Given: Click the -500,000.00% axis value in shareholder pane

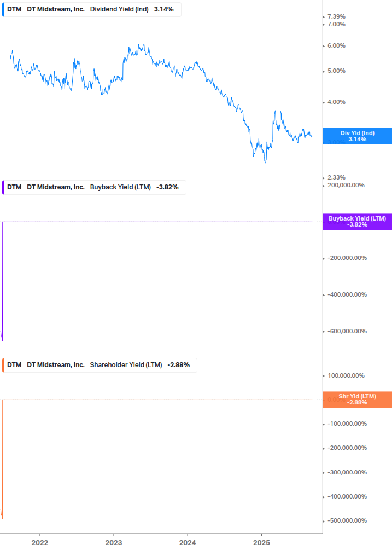Looking at the screenshot, I should coord(347,521).
